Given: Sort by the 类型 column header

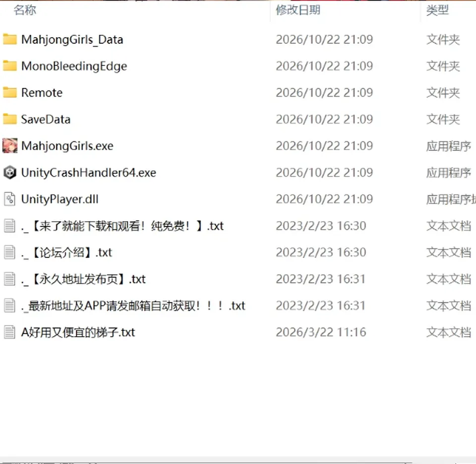Looking at the screenshot, I should click(437, 10).
